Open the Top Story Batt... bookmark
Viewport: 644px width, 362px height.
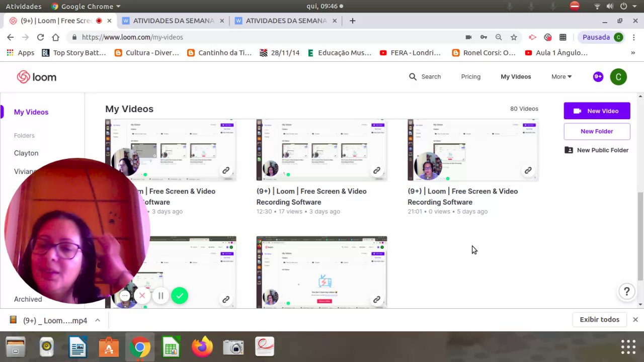point(74,53)
